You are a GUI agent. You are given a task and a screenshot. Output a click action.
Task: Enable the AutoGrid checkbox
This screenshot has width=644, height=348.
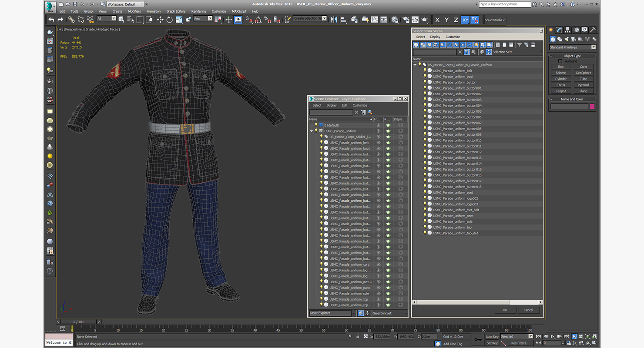click(x=560, y=61)
